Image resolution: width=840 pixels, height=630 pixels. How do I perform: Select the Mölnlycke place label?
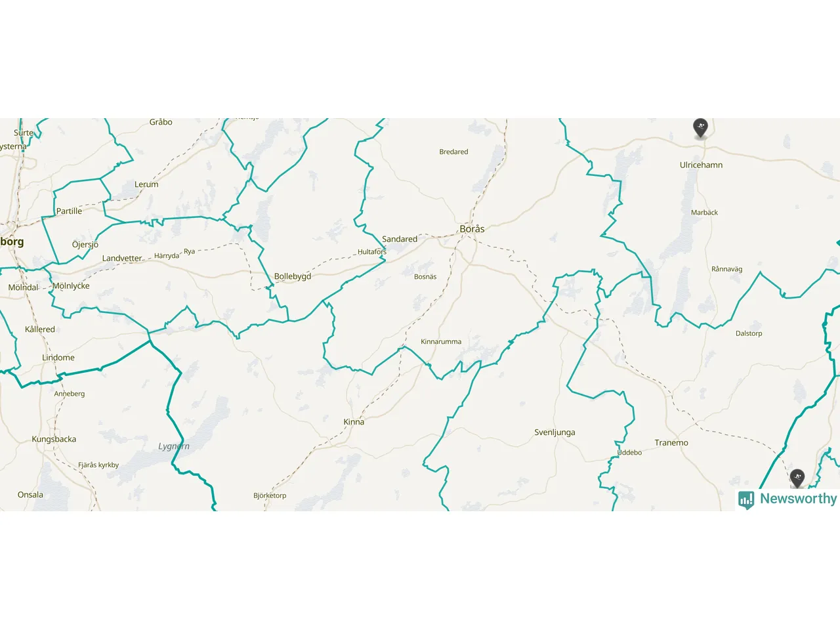point(71,286)
